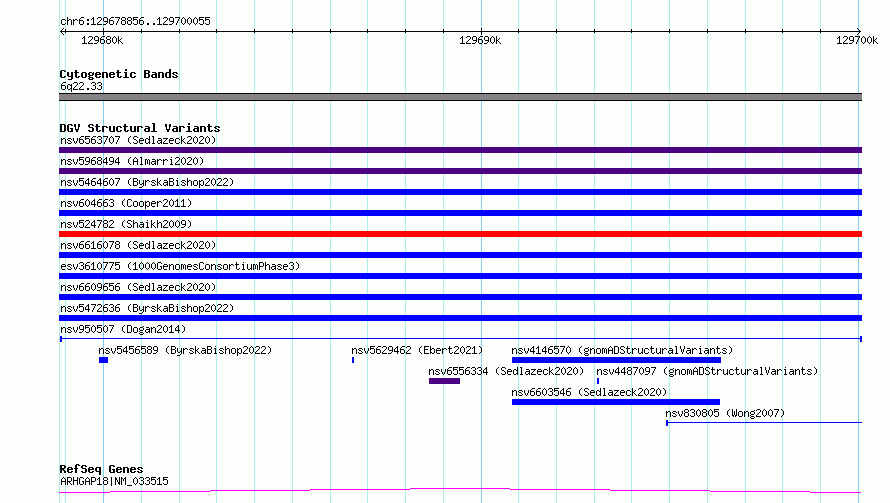The image size is (890, 503).
Task: Open variant nsv4146570 (gnomADStructuralVariants) label
Action: (x=622, y=350)
